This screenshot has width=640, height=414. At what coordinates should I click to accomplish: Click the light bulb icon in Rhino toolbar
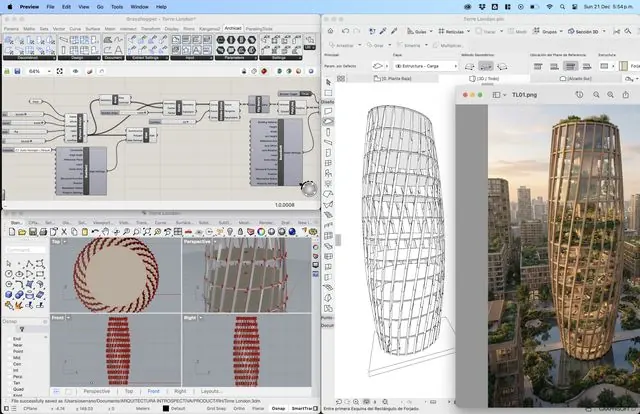click(x=230, y=232)
